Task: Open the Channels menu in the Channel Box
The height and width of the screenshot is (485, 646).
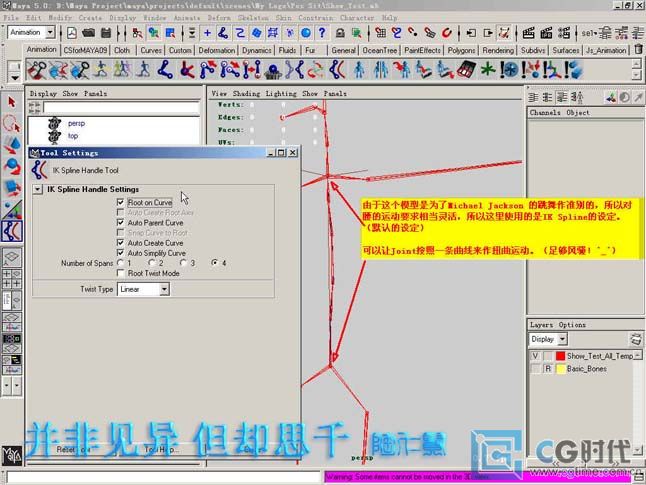Action: 545,112
